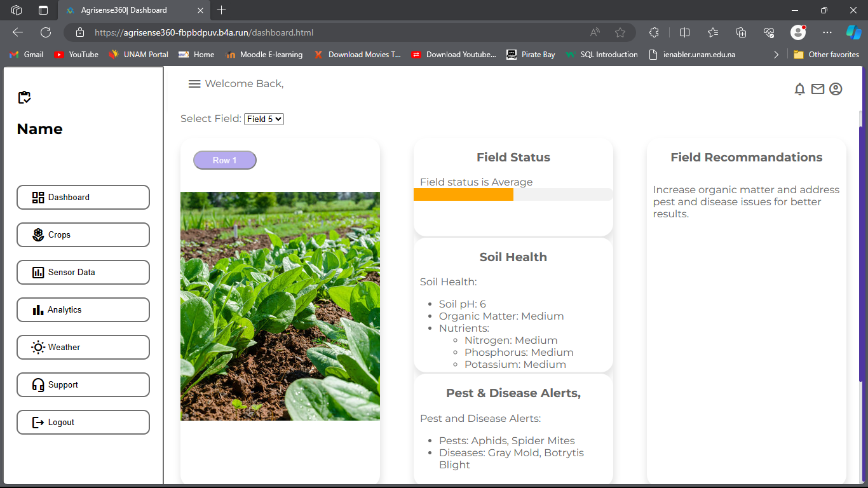Click 'Phosphorus: Medium' list item
Screen dimensions: 868x488
[519, 353]
